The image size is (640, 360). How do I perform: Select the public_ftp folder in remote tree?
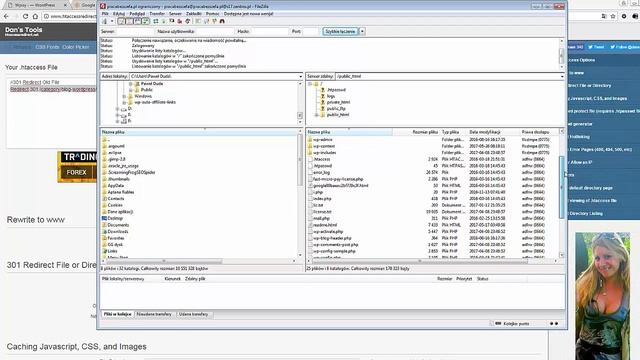pyautogui.click(x=336, y=109)
